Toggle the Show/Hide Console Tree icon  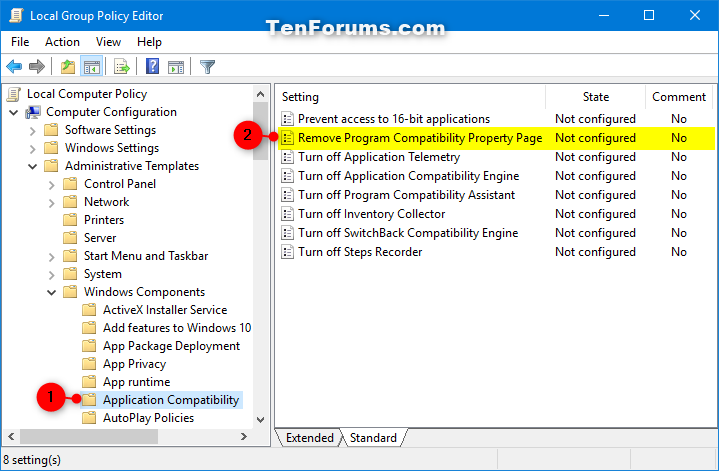click(91, 67)
